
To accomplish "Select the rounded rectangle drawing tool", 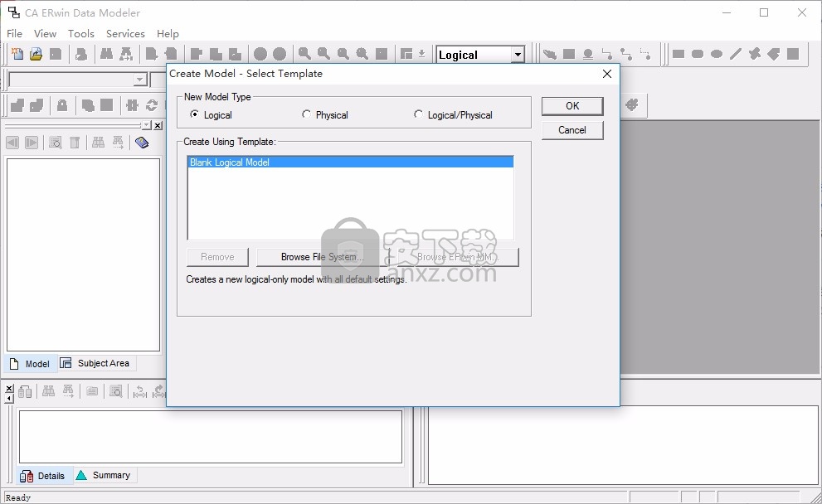I will [x=698, y=54].
